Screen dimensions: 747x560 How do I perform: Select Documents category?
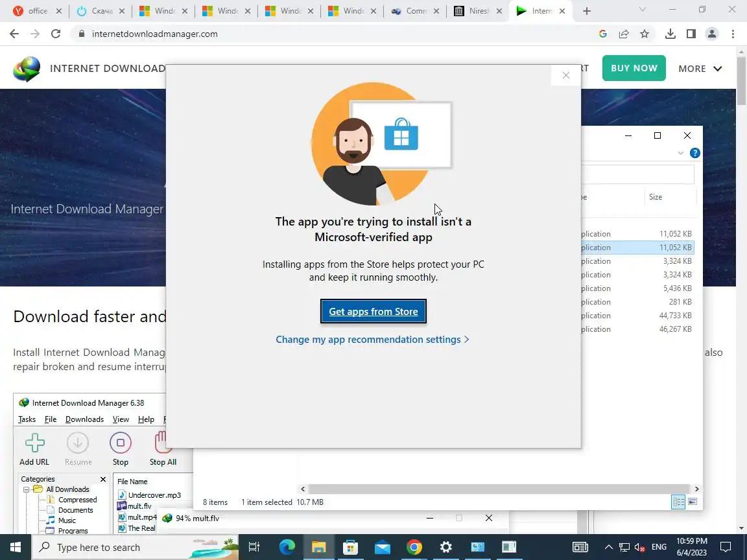click(x=75, y=510)
